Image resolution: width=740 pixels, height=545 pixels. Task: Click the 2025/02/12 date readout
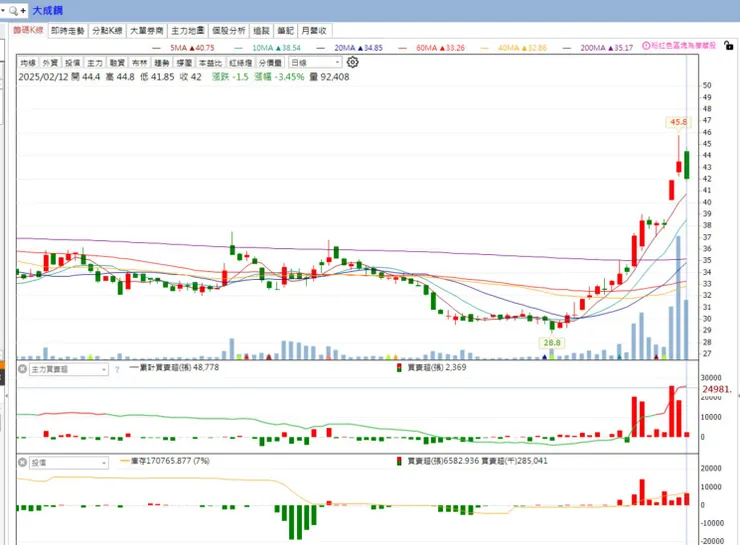click(43, 77)
